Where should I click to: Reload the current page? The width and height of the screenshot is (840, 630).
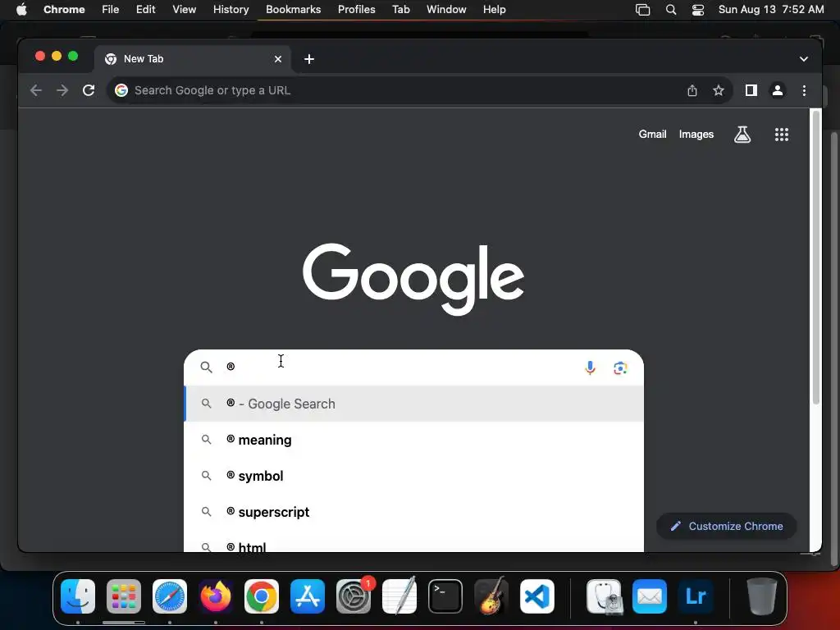tap(89, 90)
